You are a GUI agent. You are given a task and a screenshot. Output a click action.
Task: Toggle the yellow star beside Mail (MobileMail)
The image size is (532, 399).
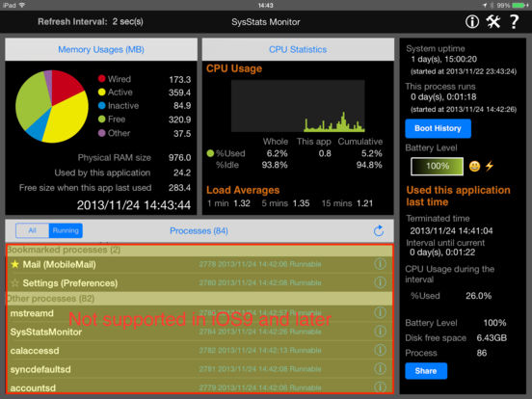pos(14,264)
